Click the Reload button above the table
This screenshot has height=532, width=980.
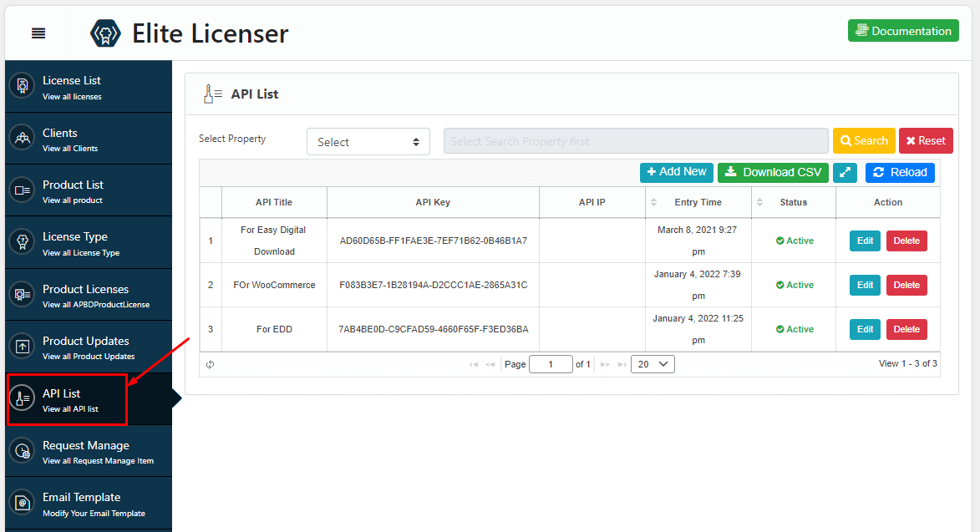(900, 172)
